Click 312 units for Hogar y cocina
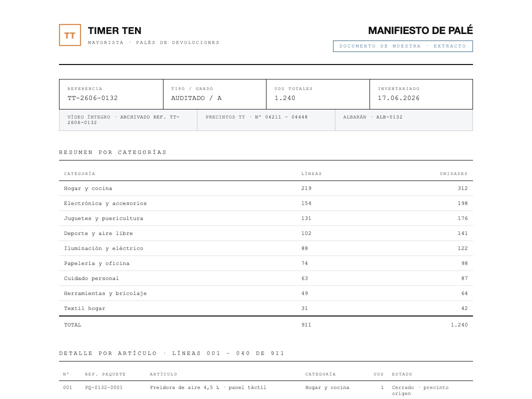532x399 pixels. pos(463,188)
